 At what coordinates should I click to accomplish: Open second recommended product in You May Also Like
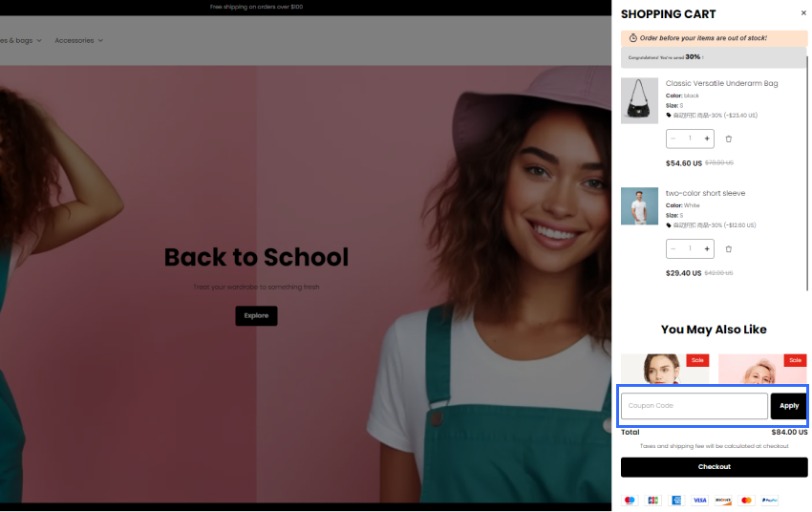pyautogui.click(x=762, y=369)
